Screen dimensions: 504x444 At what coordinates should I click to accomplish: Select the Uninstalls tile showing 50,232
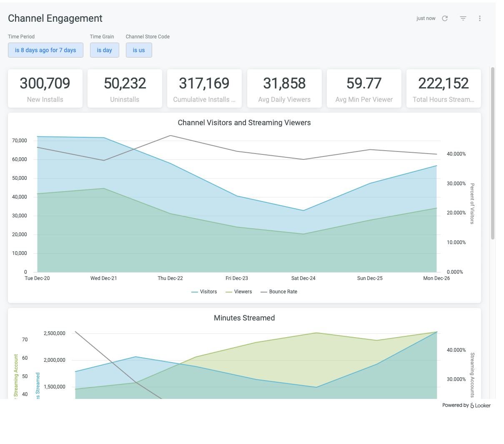(125, 88)
